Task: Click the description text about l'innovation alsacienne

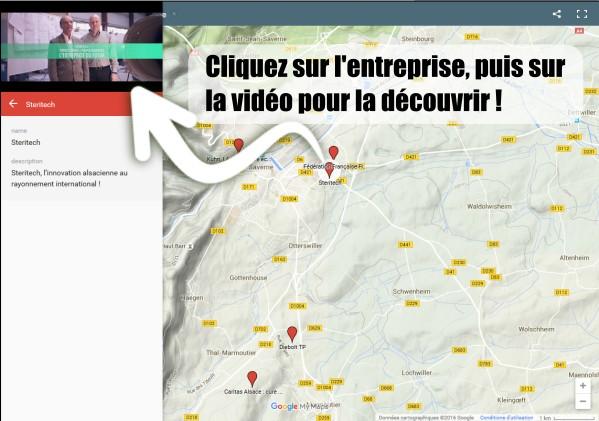Action: [69, 178]
